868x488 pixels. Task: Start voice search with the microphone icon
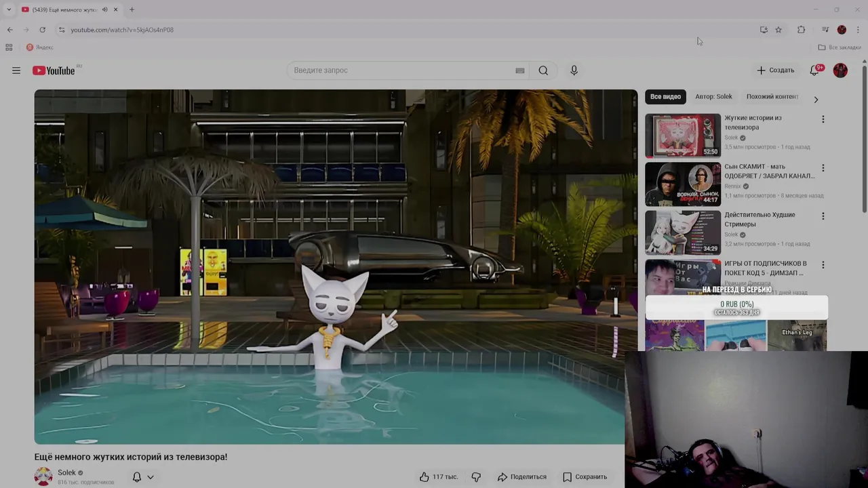coord(574,70)
